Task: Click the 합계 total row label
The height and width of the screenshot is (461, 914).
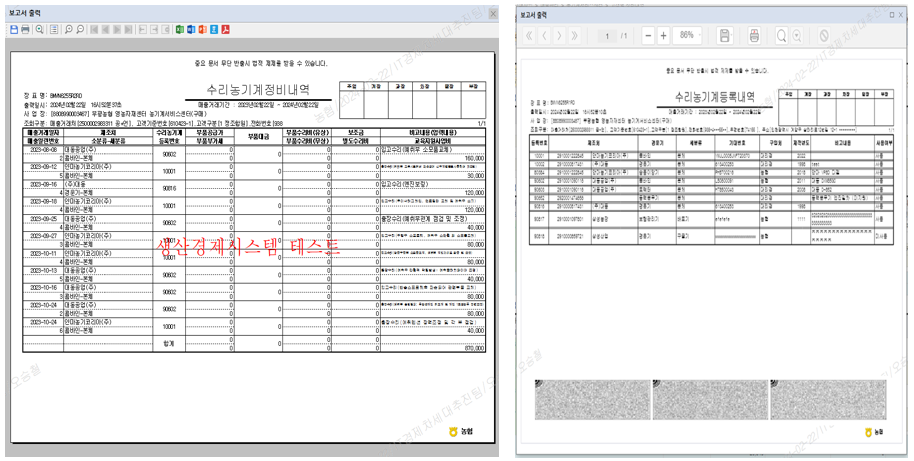Action: click(x=169, y=344)
